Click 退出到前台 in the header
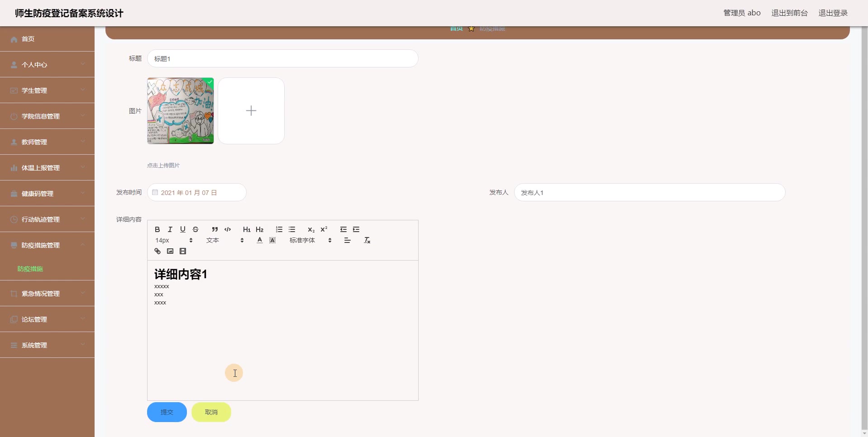The height and width of the screenshot is (437, 868). 789,13
